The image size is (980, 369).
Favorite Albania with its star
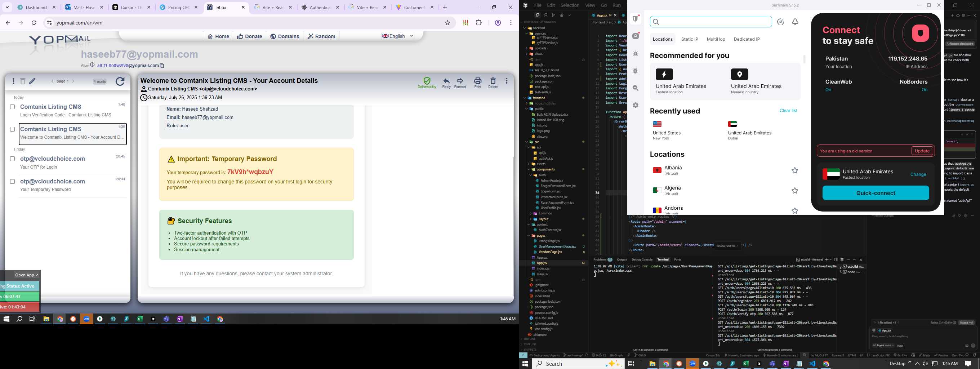tap(795, 170)
